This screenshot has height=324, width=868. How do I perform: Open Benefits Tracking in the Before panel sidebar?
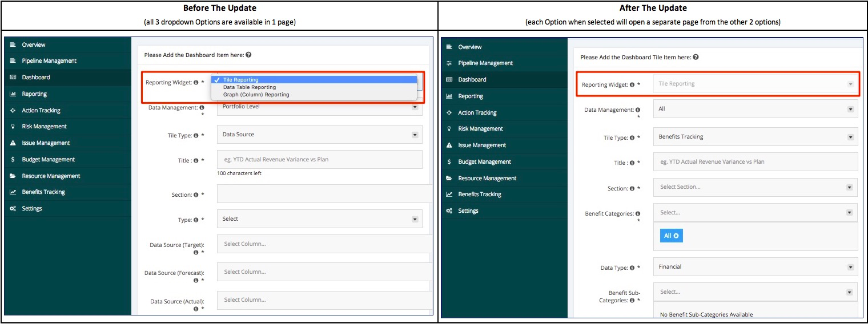coord(67,192)
